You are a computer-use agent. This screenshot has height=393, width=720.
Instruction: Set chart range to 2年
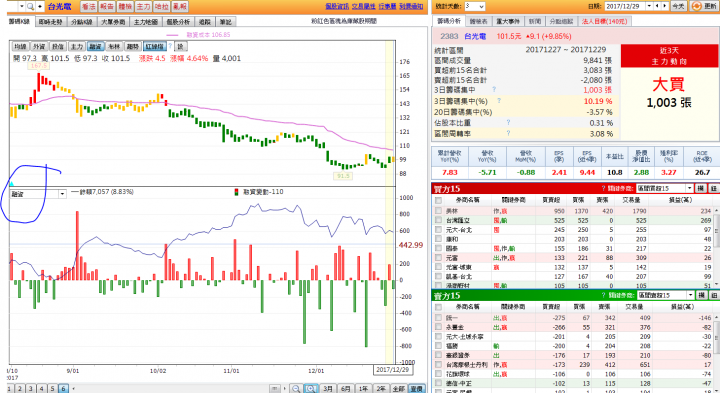(381, 389)
